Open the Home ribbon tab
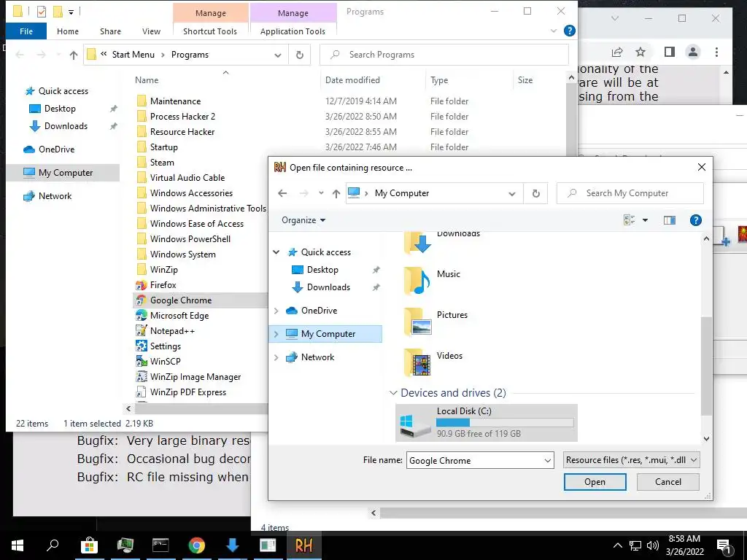Image resolution: width=747 pixels, height=560 pixels. tap(68, 31)
